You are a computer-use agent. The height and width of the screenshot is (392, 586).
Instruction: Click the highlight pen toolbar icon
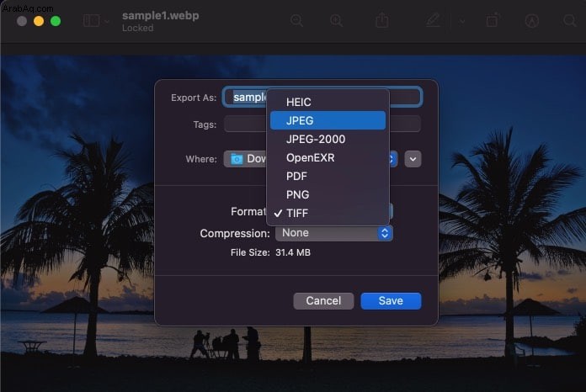(433, 20)
